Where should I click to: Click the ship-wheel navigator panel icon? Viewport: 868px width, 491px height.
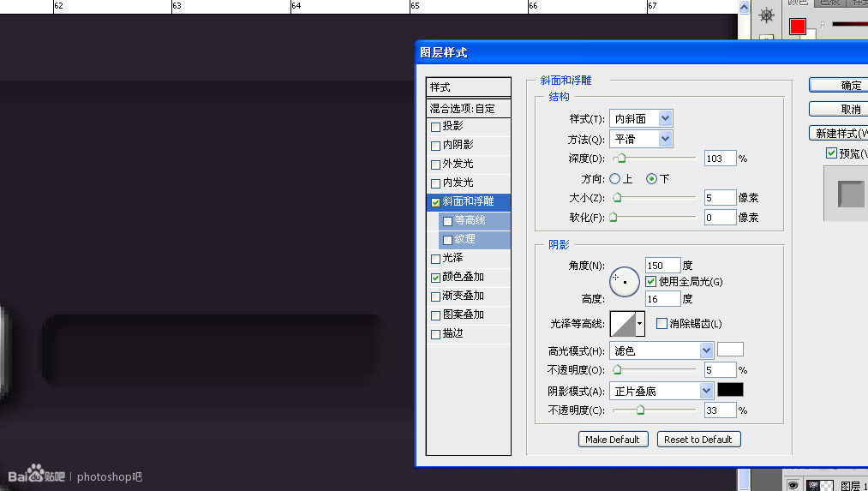click(766, 15)
